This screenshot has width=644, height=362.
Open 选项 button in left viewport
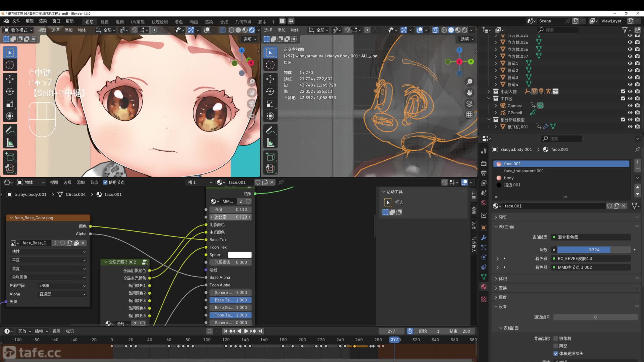(250, 39)
